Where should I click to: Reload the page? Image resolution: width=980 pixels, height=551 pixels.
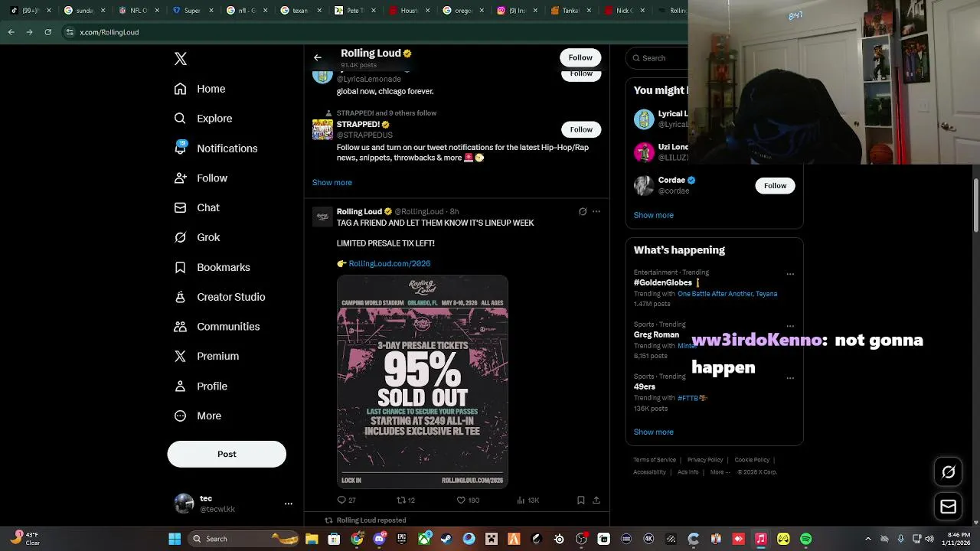(x=47, y=32)
